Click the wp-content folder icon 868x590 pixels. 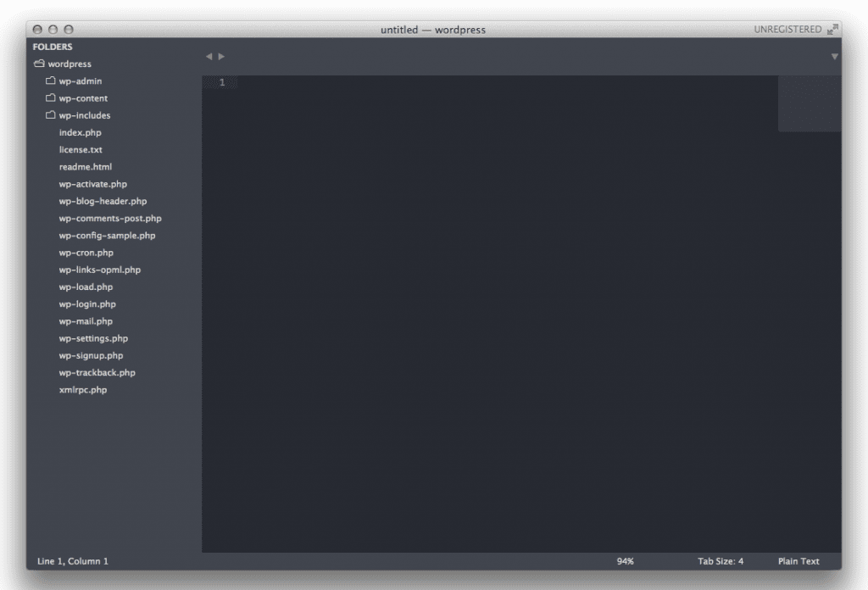click(x=50, y=97)
